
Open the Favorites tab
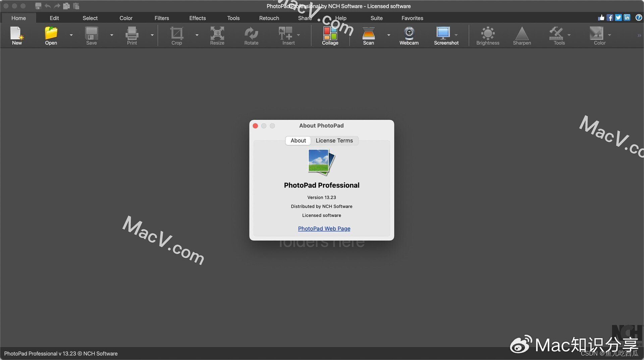[x=412, y=18]
